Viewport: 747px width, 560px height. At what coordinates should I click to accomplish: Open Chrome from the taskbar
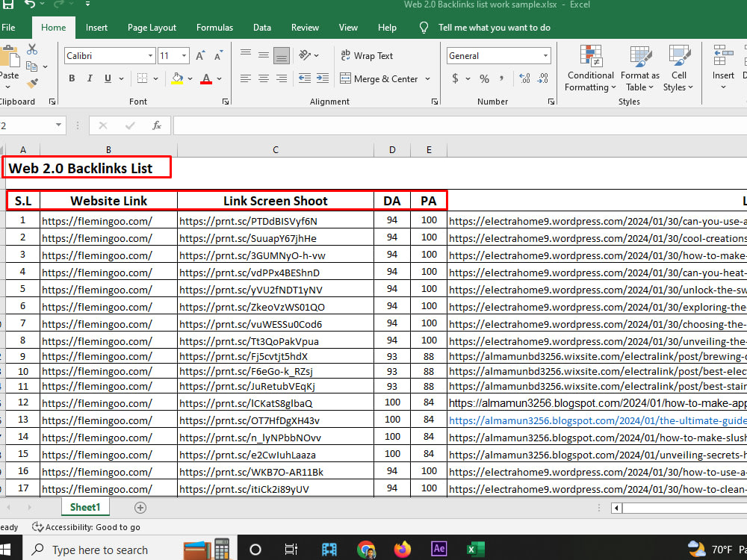pos(366,550)
